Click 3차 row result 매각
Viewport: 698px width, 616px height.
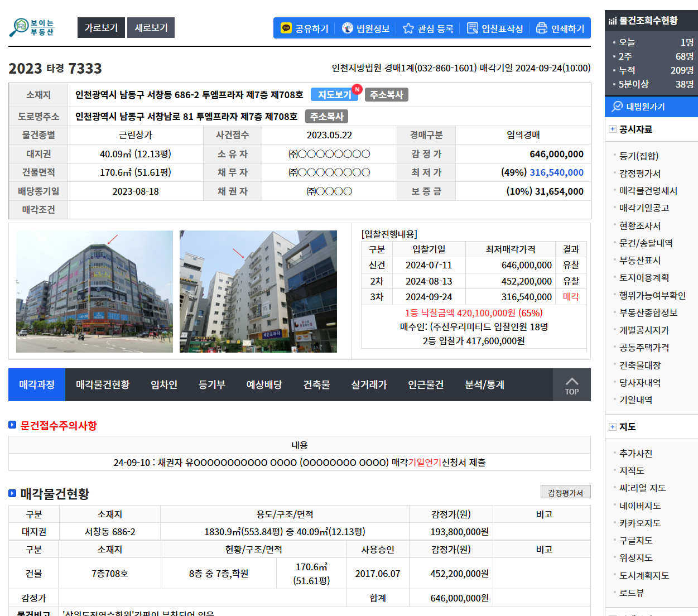571,297
